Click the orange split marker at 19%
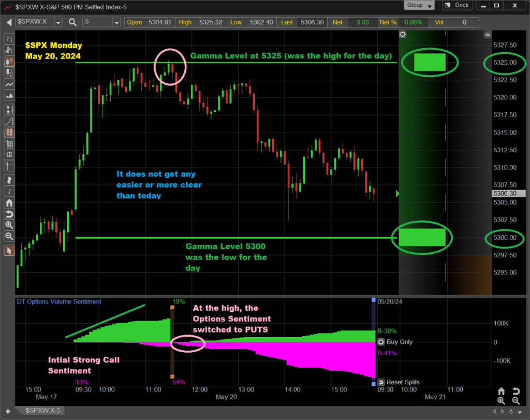 pos(172,308)
